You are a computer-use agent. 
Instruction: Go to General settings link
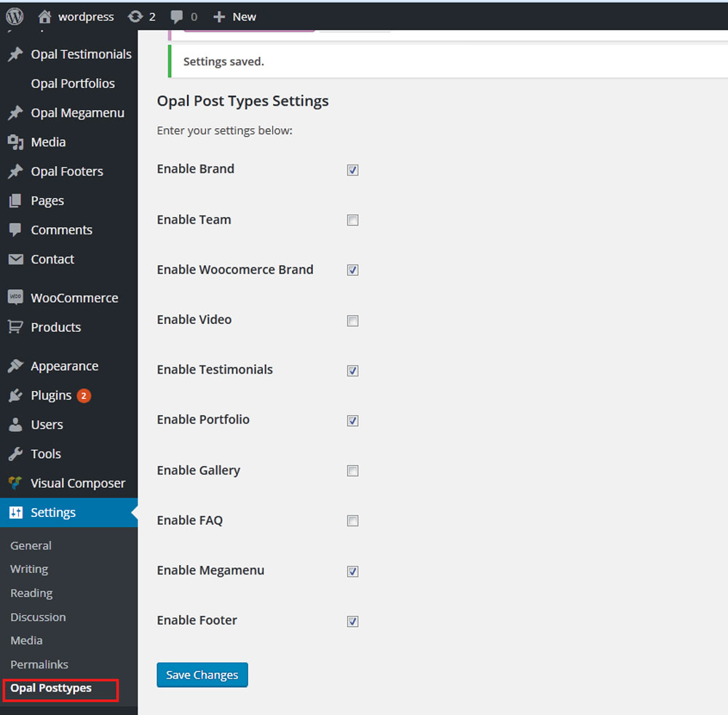coord(31,545)
